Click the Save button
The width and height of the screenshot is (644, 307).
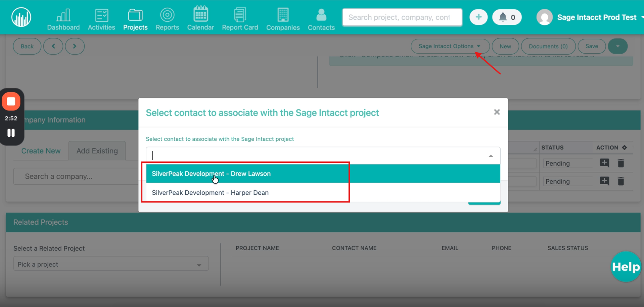tap(591, 46)
